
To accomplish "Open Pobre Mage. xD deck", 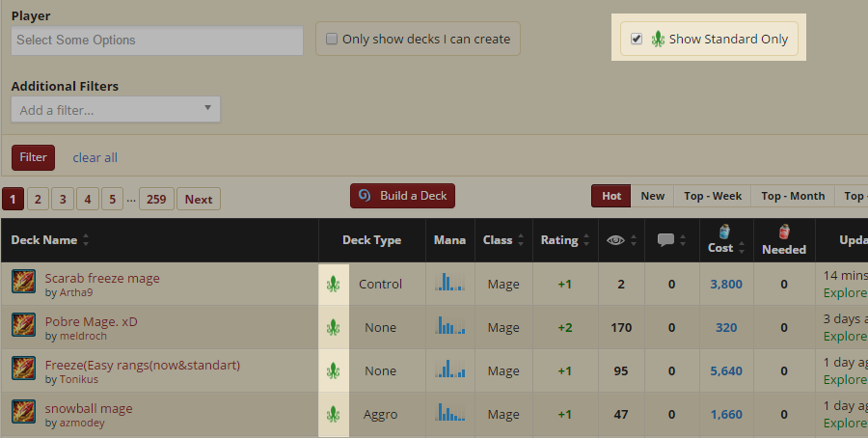I will click(91, 321).
